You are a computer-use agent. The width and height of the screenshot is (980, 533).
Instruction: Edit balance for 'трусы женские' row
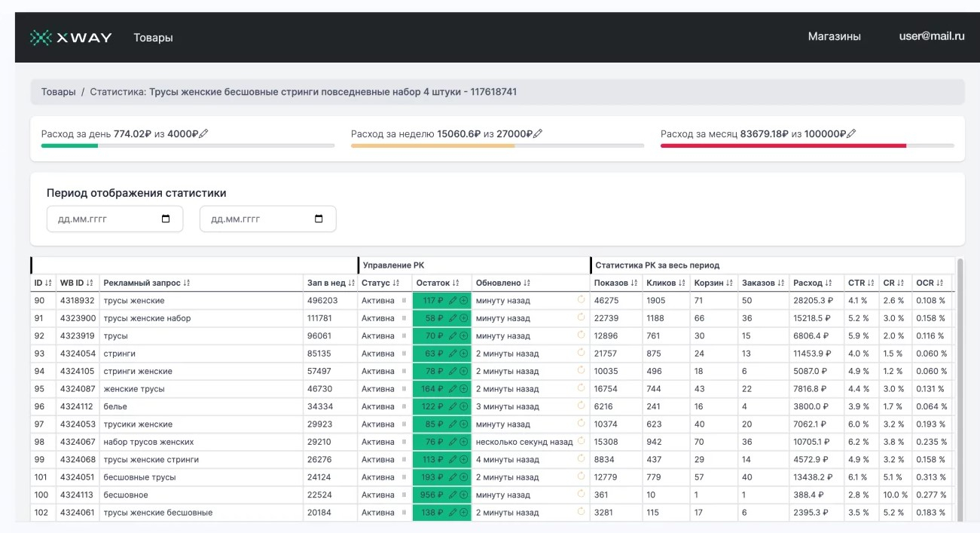pos(453,300)
